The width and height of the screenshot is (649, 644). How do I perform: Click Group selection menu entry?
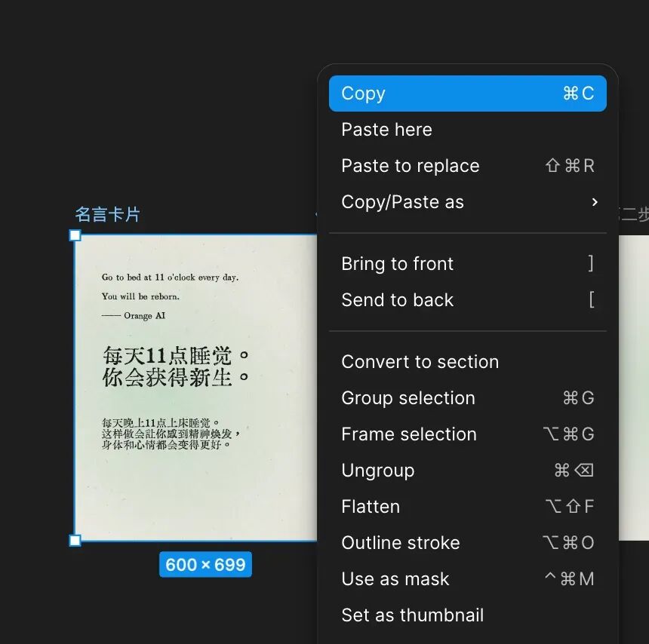pos(467,398)
